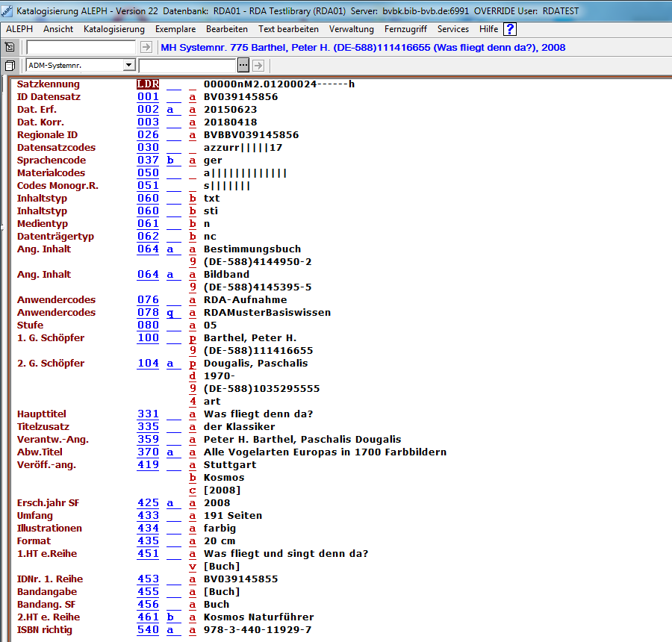Open the Exemplare menu
This screenshot has height=642, width=672.
click(175, 29)
